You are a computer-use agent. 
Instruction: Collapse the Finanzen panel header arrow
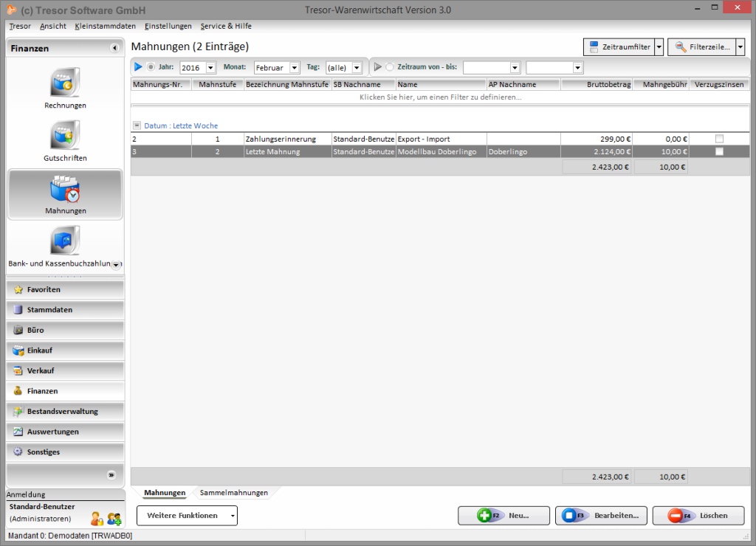click(x=114, y=48)
